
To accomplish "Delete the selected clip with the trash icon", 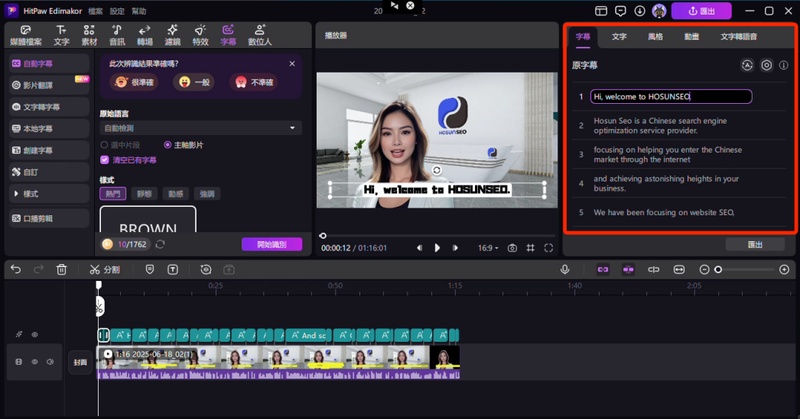I will tap(61, 269).
